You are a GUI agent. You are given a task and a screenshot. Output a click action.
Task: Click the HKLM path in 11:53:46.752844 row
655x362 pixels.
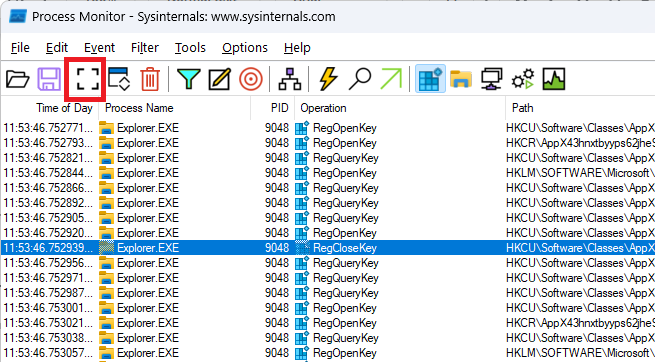click(580, 173)
